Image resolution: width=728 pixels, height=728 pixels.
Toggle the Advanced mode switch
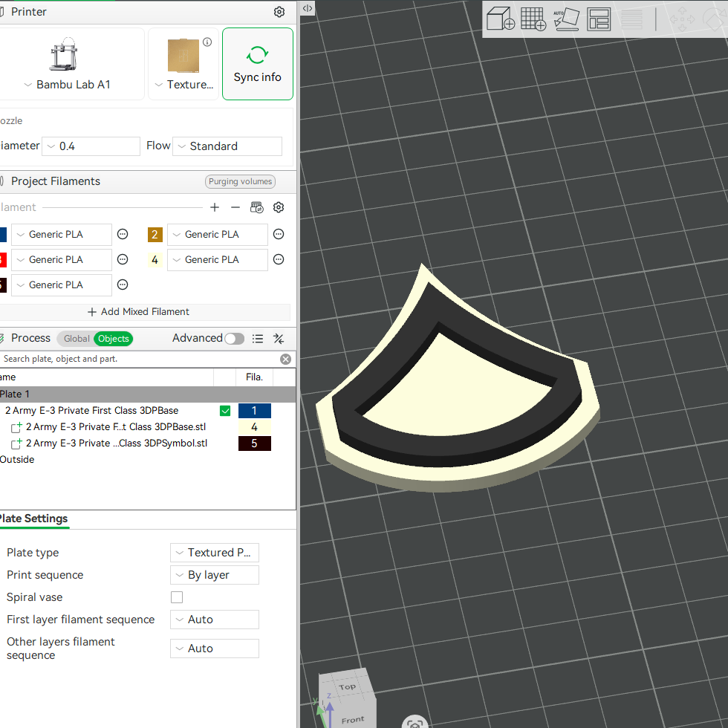click(x=235, y=339)
